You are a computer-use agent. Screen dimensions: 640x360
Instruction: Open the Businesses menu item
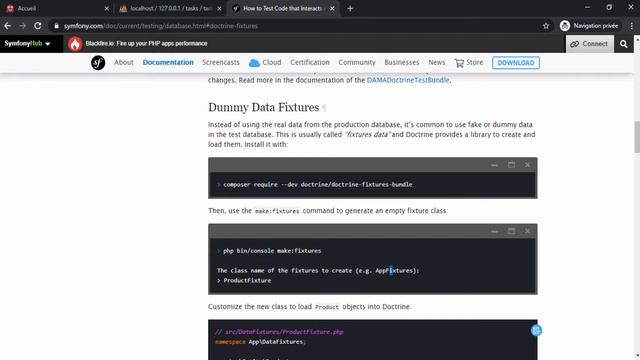pos(402,62)
